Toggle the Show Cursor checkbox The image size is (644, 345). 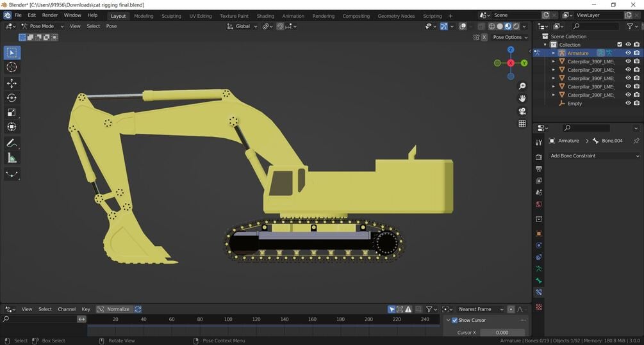tap(455, 320)
